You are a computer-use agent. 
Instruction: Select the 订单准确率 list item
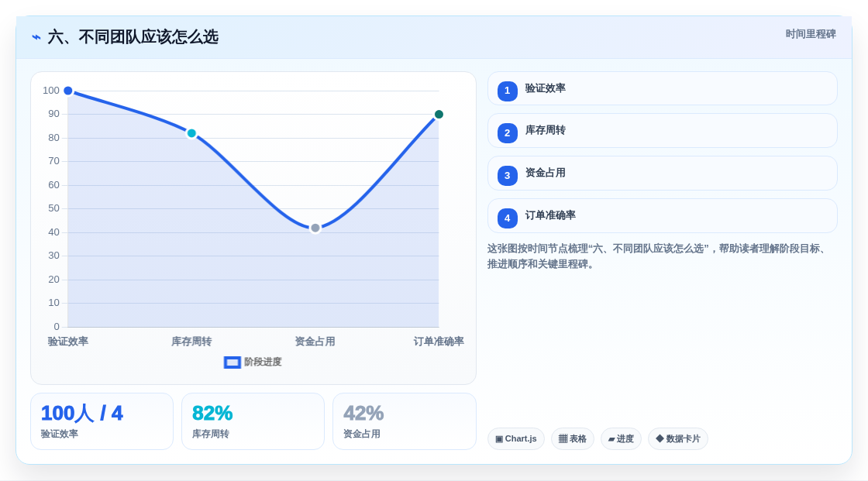662,216
